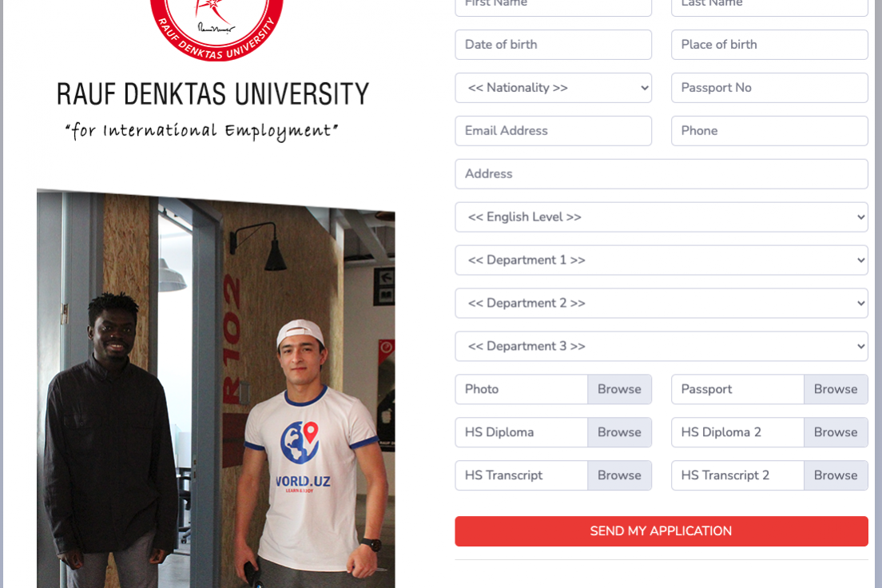Click the Rauf Denktas University logo

[x=217, y=28]
